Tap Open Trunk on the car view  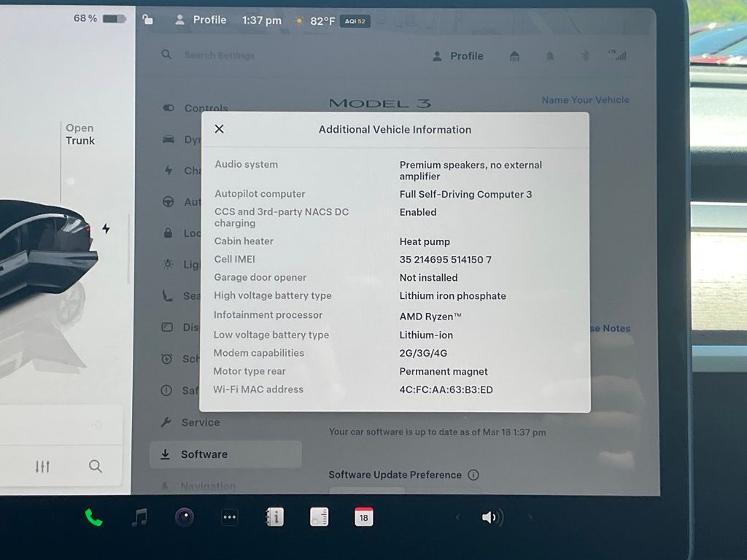click(x=80, y=134)
